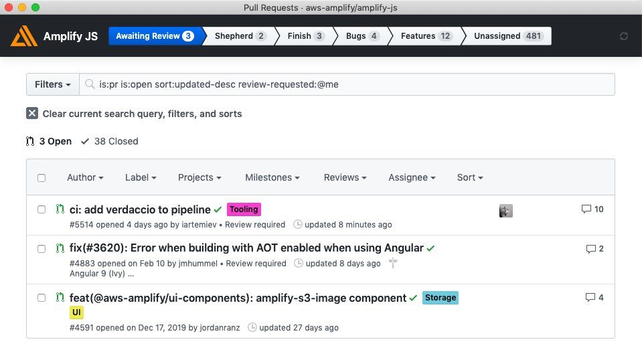
Task: Switch to the Features tab
Action: [426, 36]
